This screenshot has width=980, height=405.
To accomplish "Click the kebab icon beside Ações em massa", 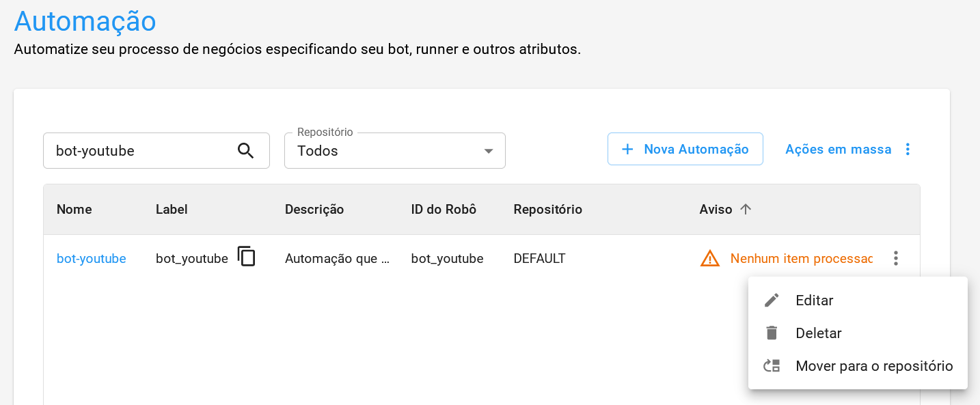I will 908,149.
